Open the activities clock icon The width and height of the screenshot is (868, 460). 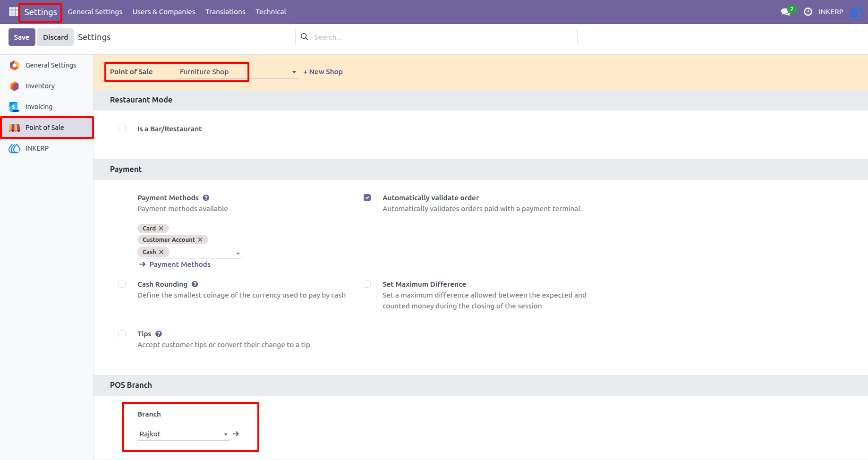(808, 12)
